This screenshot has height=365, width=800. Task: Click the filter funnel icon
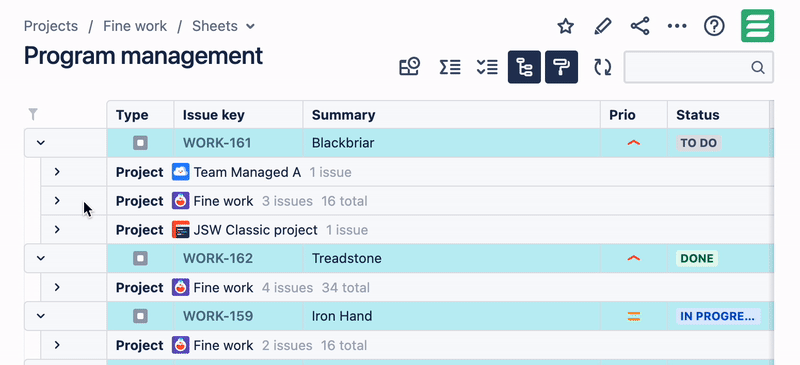tap(33, 114)
